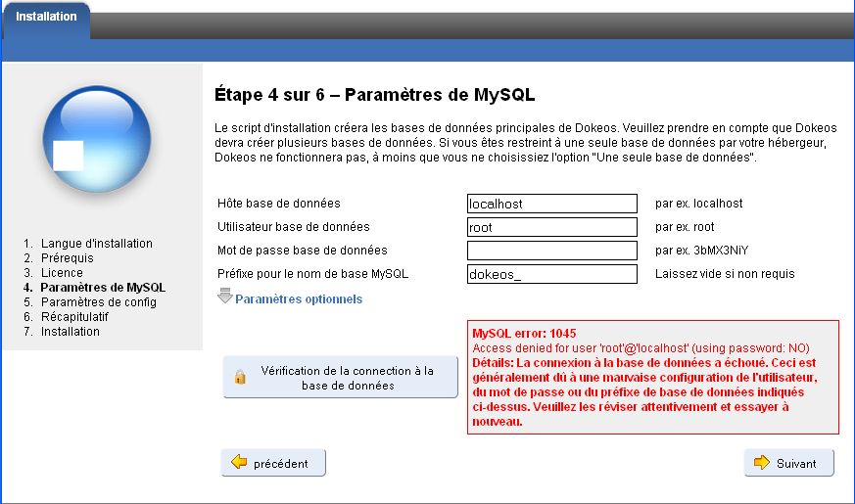Click the 'Laissez vide si non requis' hint
This screenshot has height=504, width=855.
[x=725, y=273]
